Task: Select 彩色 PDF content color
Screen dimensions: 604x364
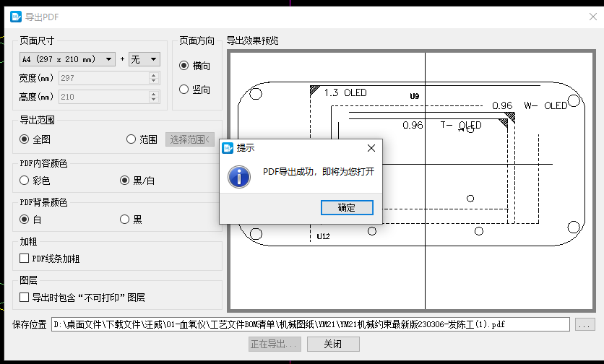Action: click(x=35, y=181)
